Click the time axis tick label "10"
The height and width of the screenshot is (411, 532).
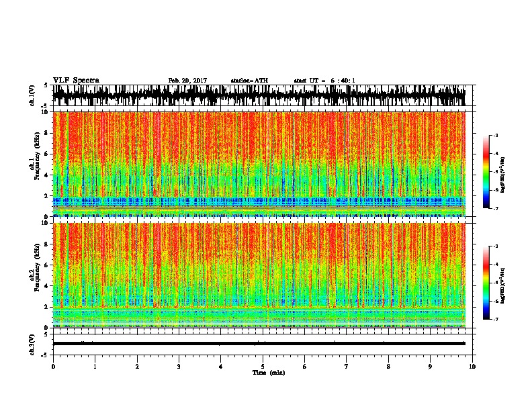[x=472, y=367]
